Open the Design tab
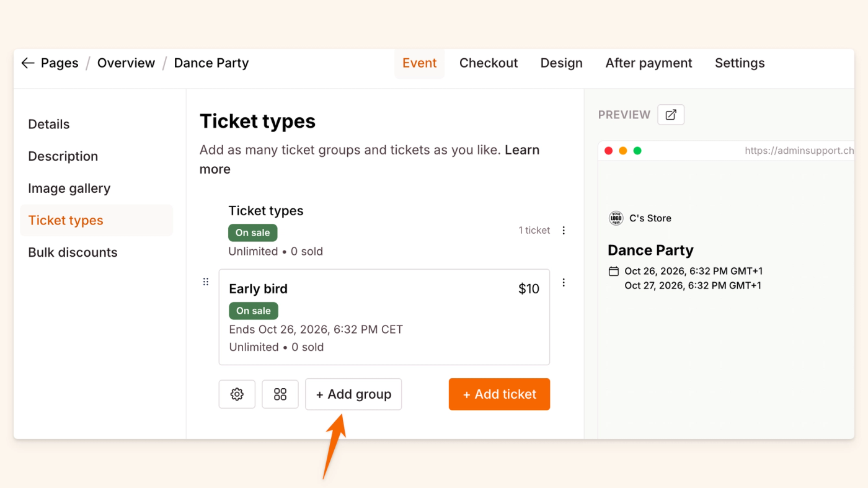Viewport: 868px width, 488px height. point(561,63)
